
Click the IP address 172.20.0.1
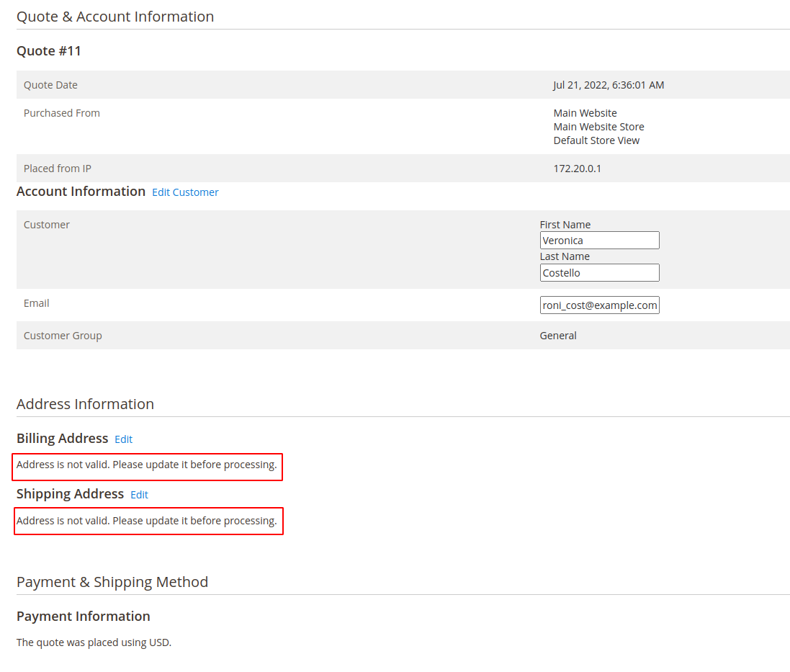[577, 169]
